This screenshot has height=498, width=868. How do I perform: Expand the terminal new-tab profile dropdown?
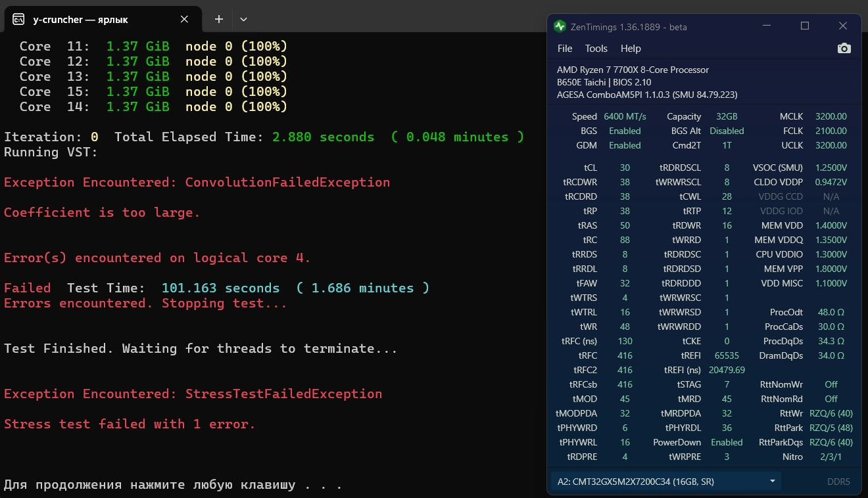click(243, 19)
